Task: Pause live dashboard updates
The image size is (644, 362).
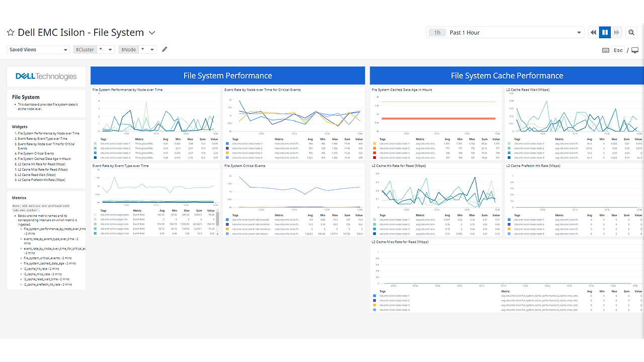Action: (605, 33)
